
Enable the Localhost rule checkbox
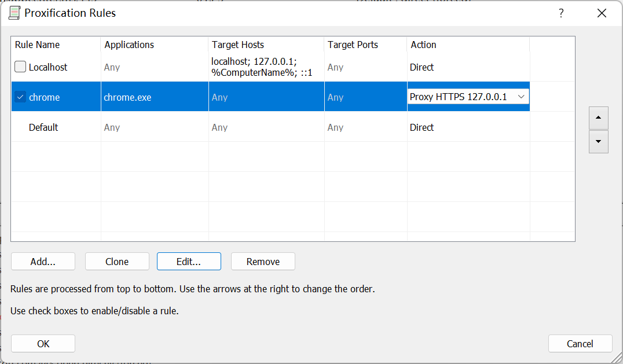tap(20, 67)
